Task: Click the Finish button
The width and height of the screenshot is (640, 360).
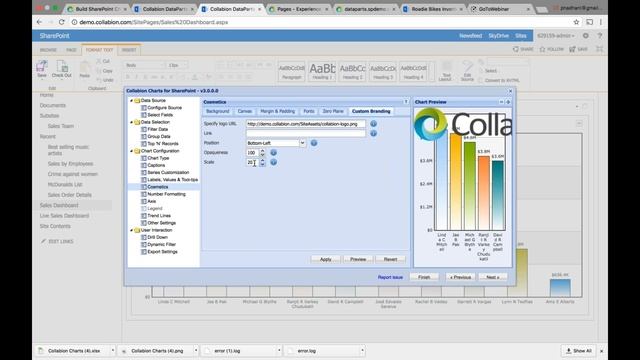Action: tap(424, 277)
